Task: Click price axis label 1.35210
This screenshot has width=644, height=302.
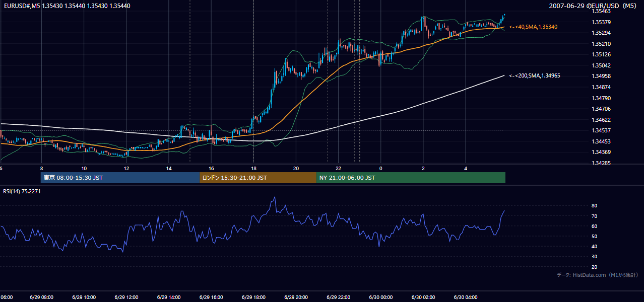Action: [602, 44]
